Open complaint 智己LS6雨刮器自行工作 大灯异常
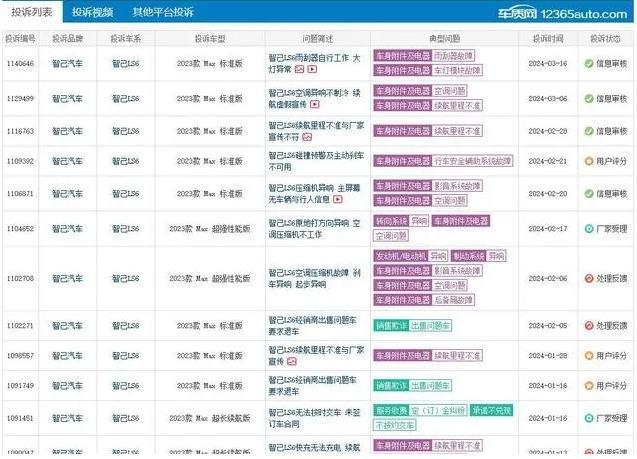The width and height of the screenshot is (637, 459). click(x=314, y=63)
